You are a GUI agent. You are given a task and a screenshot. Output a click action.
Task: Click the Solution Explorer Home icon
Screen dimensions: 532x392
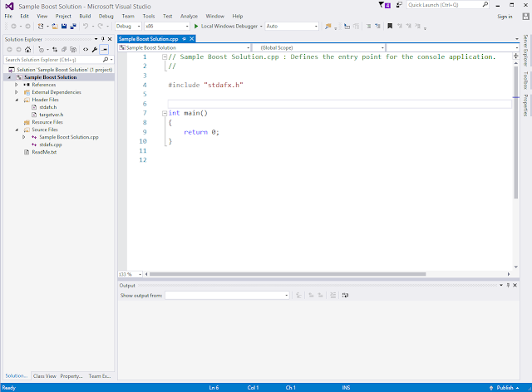[x=27, y=50]
